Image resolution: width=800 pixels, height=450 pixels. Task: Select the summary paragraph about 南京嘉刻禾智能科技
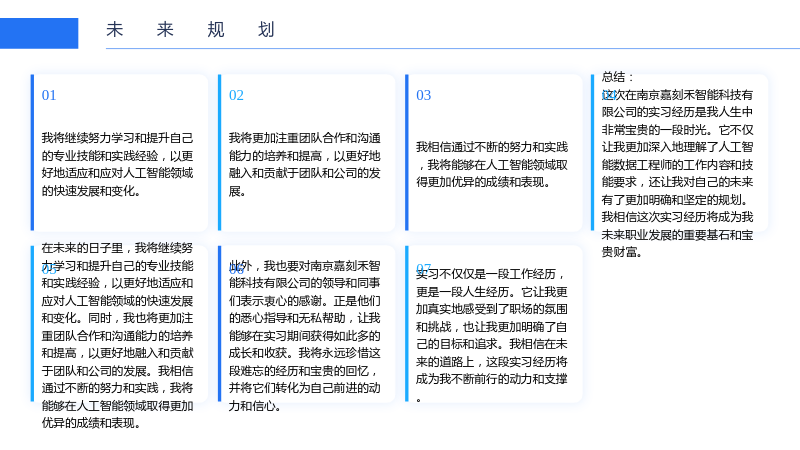tap(678, 173)
